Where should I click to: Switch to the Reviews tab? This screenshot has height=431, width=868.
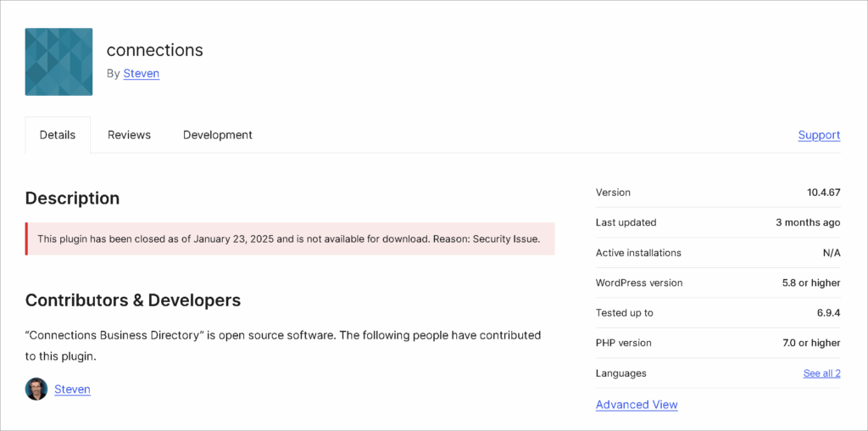[x=129, y=135]
